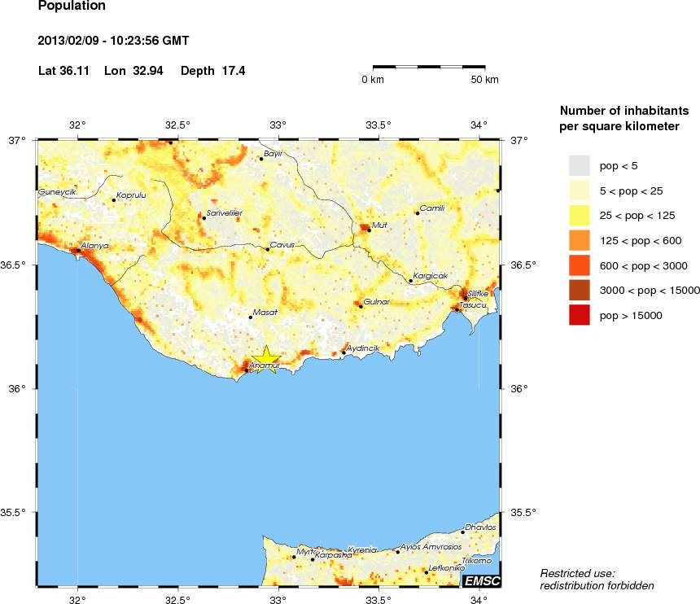The height and width of the screenshot is (604, 700).
Task: Click the yellow epicenter star near Anamur
Action: pos(265,359)
